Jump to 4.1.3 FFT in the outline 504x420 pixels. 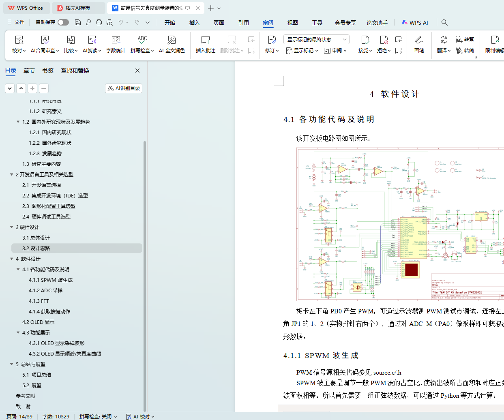[x=39, y=301]
